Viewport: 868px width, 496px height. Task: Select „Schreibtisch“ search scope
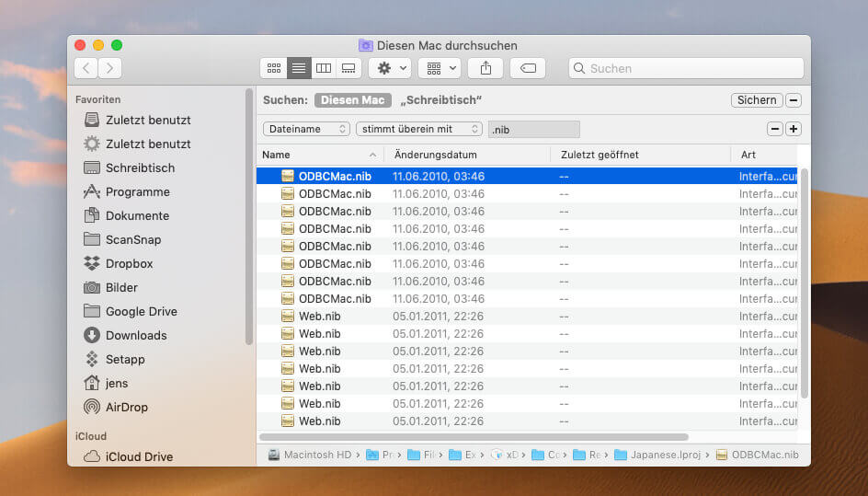(x=440, y=100)
